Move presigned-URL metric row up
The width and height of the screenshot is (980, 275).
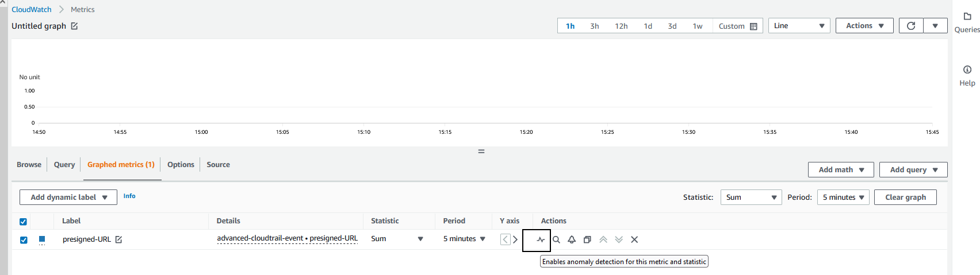[603, 239]
